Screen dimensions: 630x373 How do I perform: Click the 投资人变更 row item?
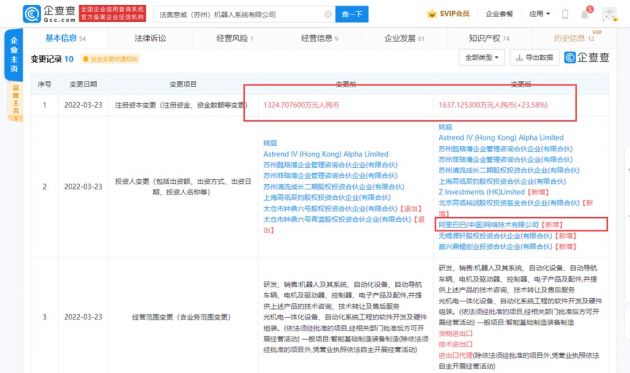coord(183,186)
